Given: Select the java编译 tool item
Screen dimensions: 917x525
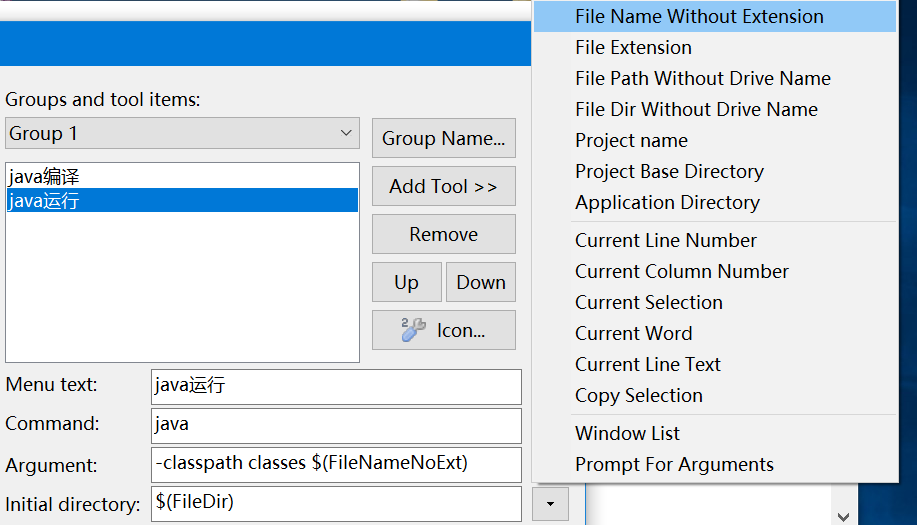Looking at the screenshot, I should tap(182, 176).
